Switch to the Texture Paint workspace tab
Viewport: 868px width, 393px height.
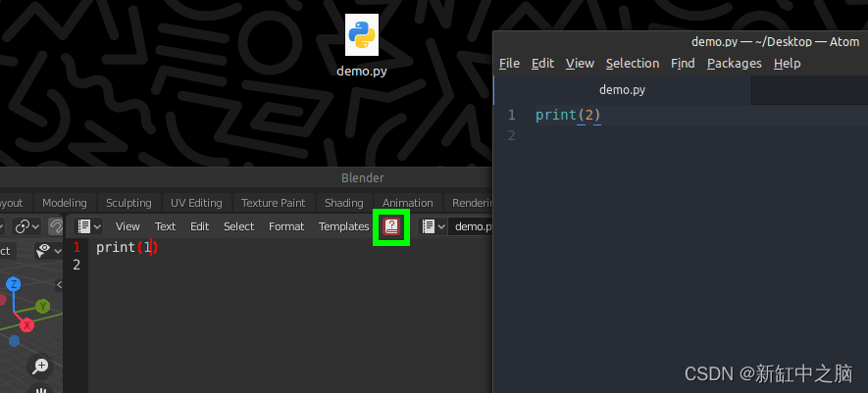274,203
